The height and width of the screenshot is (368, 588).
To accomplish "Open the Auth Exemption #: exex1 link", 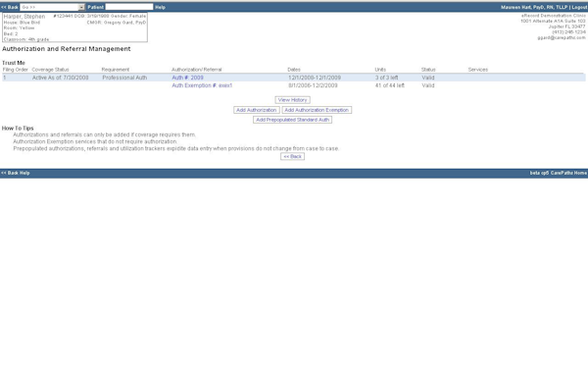I will (202, 85).
